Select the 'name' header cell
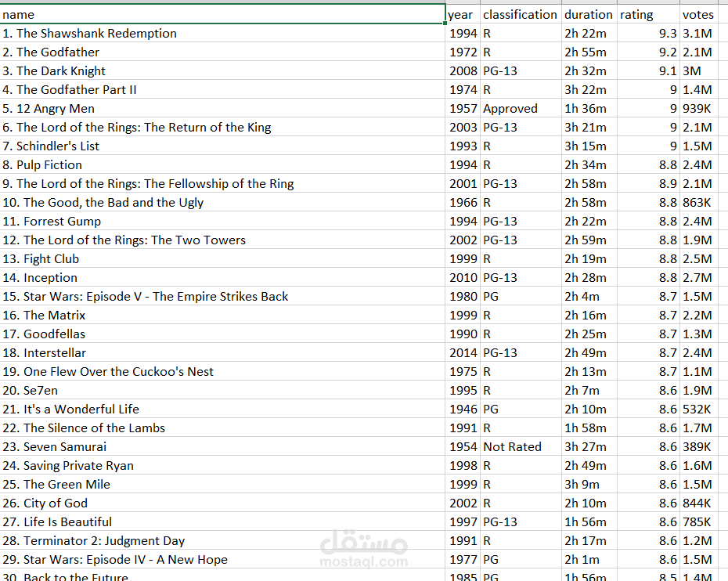 [222, 14]
